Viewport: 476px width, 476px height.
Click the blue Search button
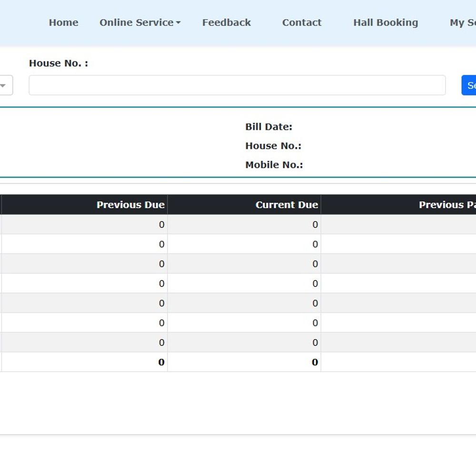469,85
